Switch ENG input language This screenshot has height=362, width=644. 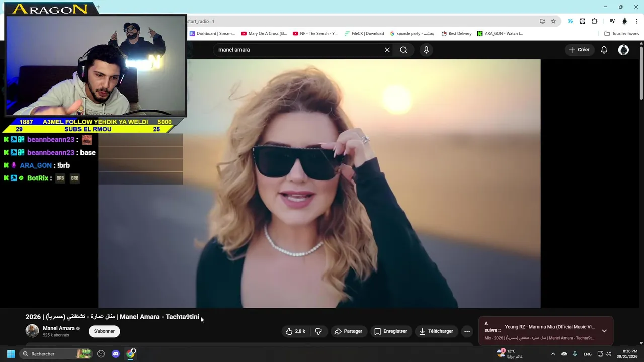tap(587, 354)
